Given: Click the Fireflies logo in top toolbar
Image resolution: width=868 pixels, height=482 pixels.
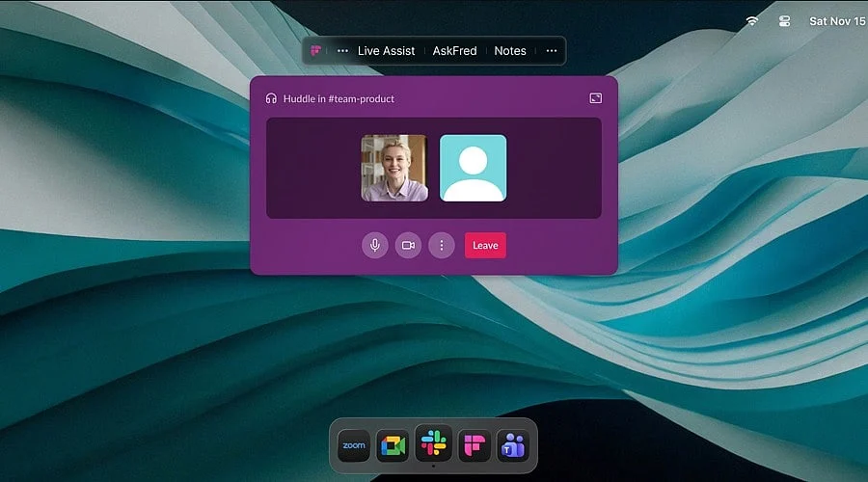Looking at the screenshot, I should click(315, 51).
